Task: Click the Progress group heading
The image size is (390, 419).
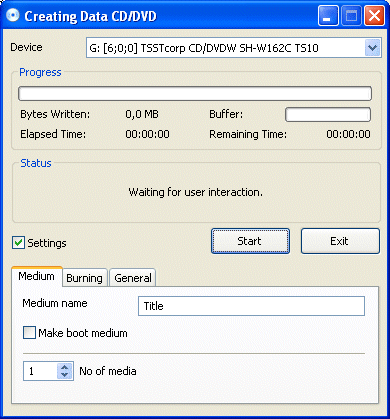Action: (40, 72)
